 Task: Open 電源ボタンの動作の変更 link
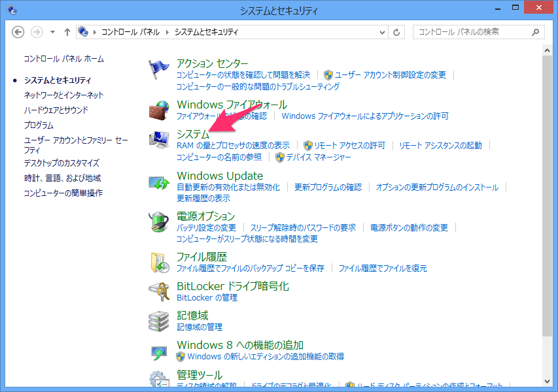tap(410, 228)
